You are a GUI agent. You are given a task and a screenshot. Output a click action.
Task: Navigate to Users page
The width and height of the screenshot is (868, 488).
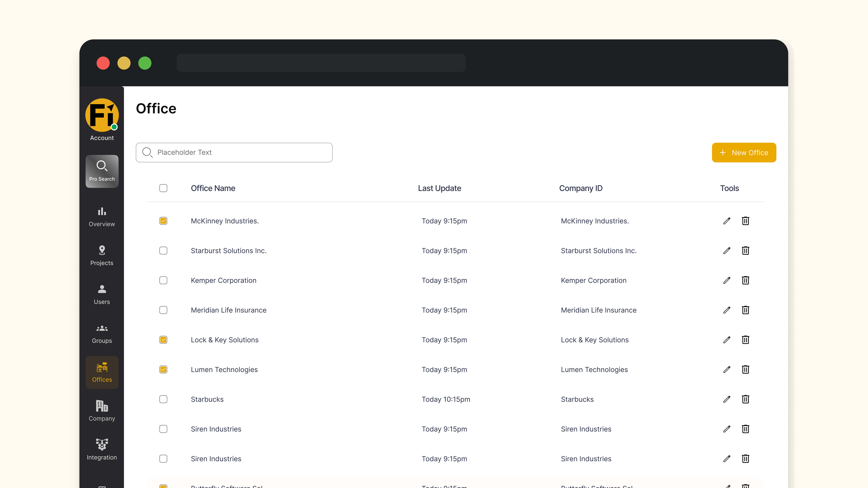pyautogui.click(x=102, y=295)
